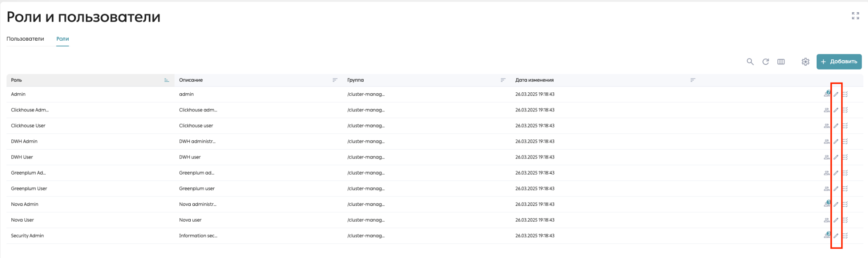Screen dimensions: 868x258
Task: Select the Роли tab
Action: 63,39
